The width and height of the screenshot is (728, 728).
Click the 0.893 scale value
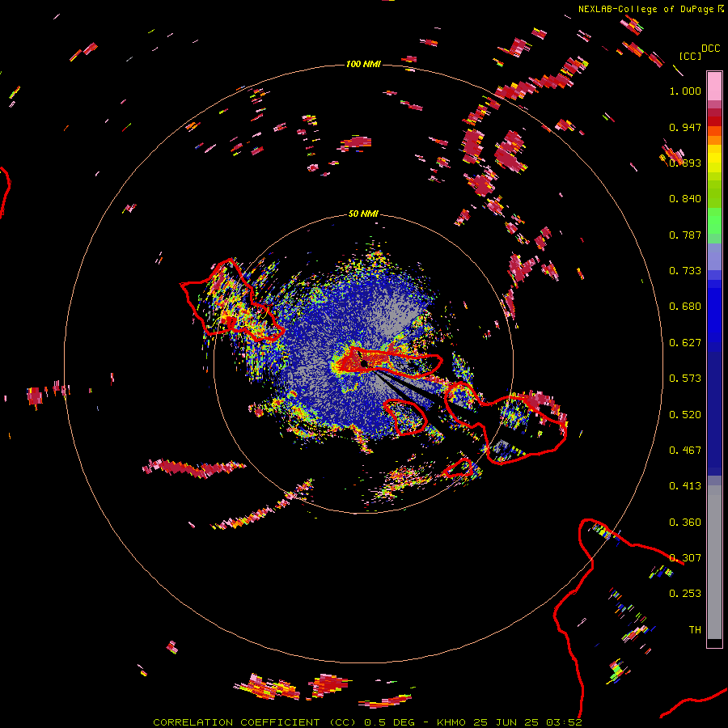(685, 163)
